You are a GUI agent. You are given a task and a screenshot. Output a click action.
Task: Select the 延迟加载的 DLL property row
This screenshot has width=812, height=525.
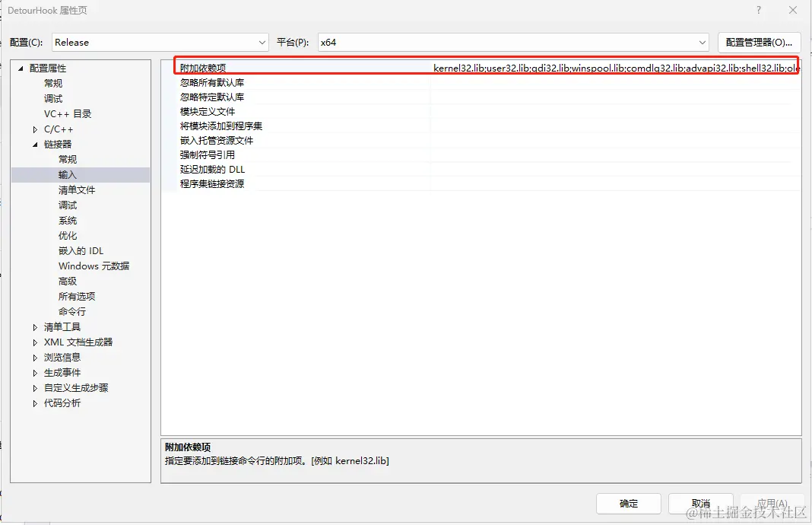[489, 170]
